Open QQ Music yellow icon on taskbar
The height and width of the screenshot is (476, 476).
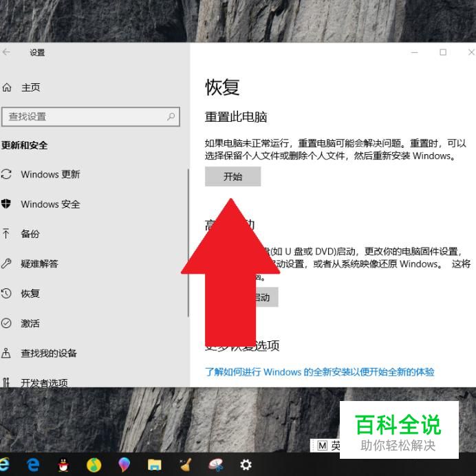94,465
